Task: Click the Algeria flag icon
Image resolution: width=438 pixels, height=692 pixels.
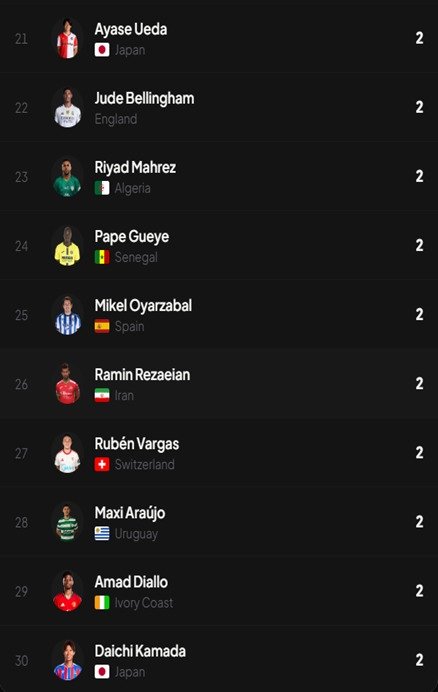Action: click(x=102, y=188)
